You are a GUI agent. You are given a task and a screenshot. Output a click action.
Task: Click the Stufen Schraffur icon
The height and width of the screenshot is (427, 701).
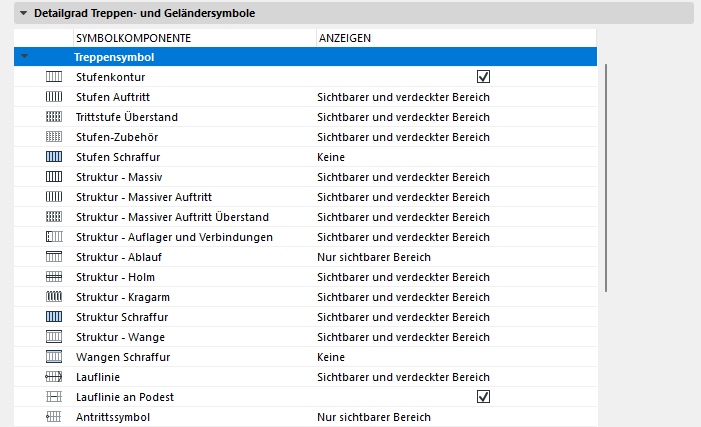point(54,157)
